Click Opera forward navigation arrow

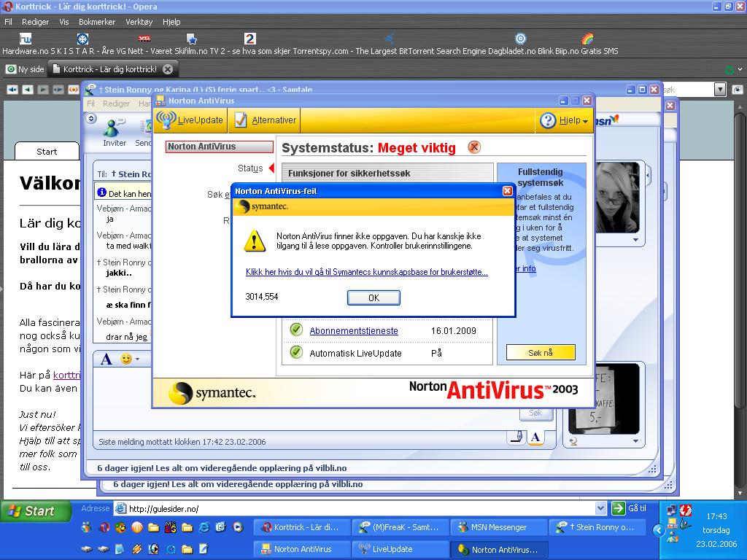43,90
